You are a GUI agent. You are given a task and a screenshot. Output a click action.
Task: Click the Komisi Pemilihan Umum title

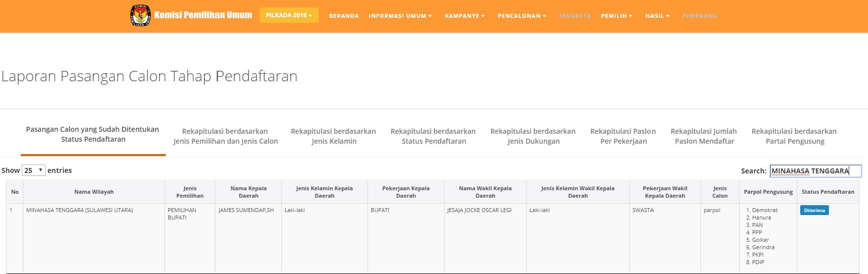203,15
